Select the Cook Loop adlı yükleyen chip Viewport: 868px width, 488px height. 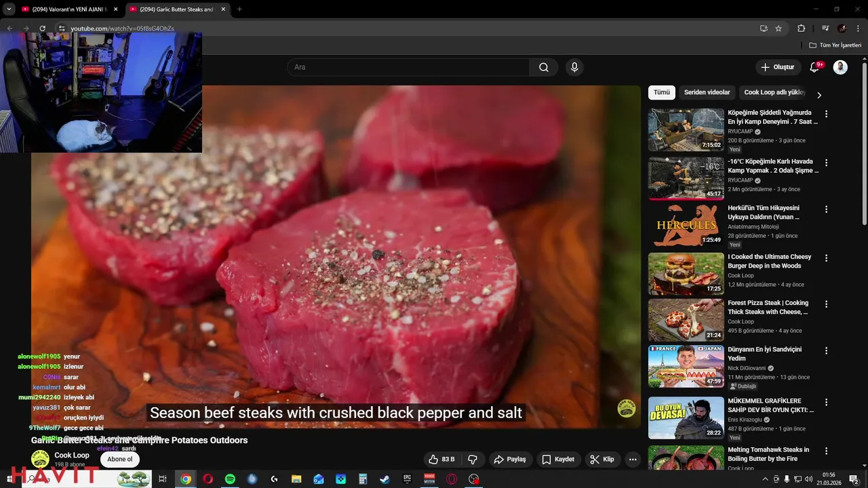774,92
